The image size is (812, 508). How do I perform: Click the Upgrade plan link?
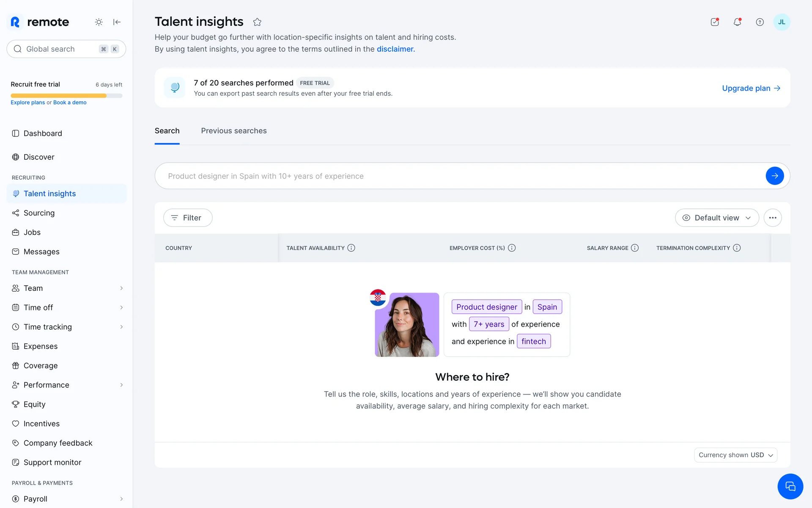[x=751, y=88]
